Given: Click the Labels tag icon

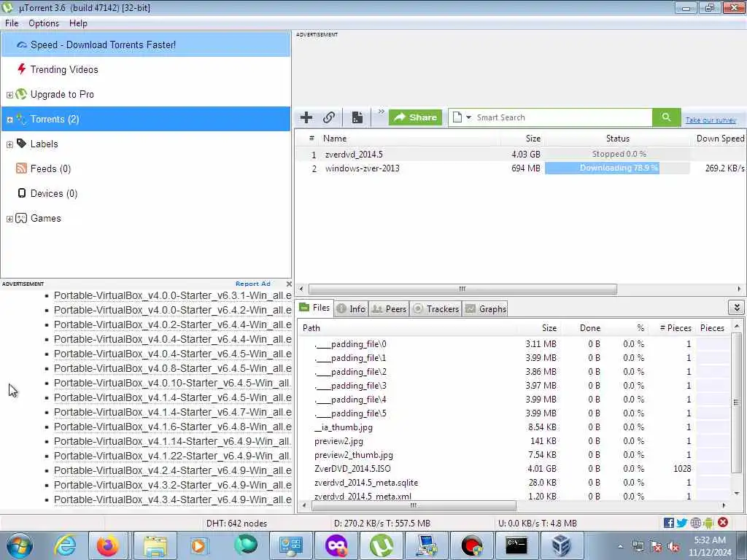Looking at the screenshot, I should tap(21, 144).
